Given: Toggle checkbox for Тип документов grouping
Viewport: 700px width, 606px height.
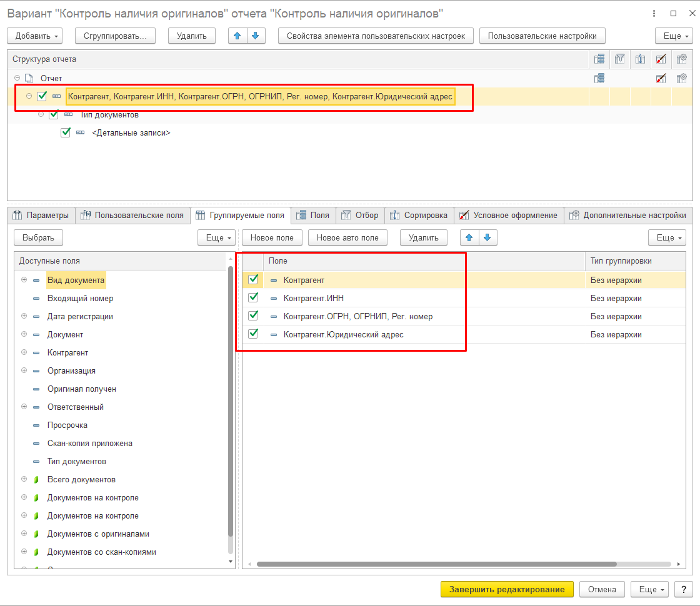Looking at the screenshot, I should coord(54,114).
